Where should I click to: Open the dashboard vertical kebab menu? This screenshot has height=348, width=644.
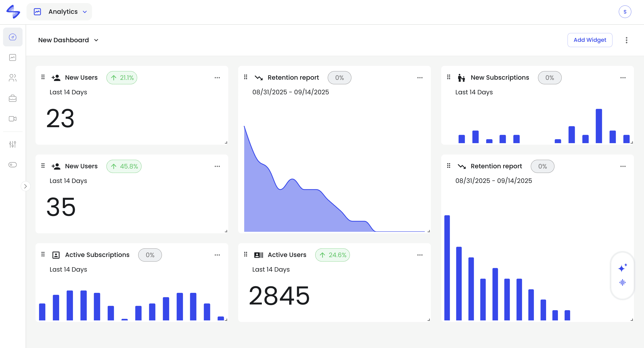pyautogui.click(x=626, y=40)
